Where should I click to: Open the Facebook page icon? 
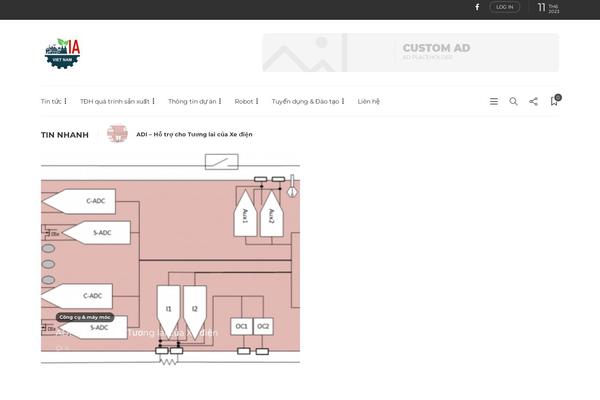click(477, 7)
